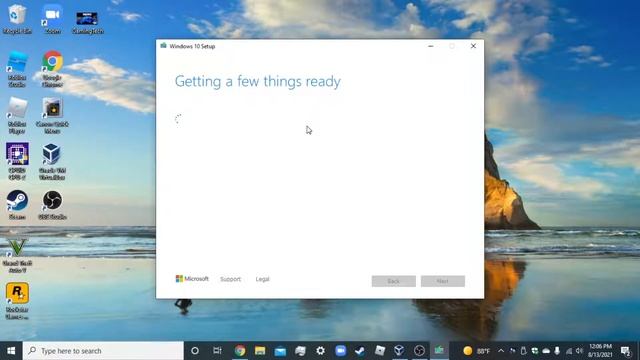Open VirtualBox from the taskbar
This screenshot has height=360, width=640.
click(x=399, y=351)
